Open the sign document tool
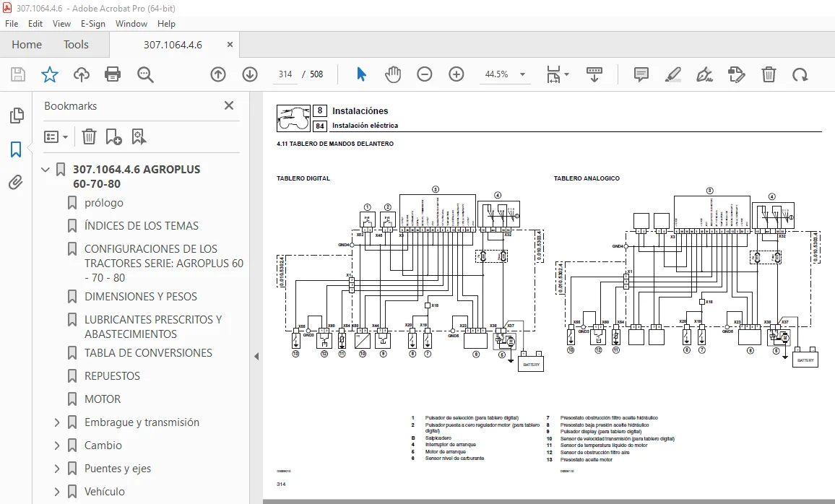The image size is (835, 504). 704,74
